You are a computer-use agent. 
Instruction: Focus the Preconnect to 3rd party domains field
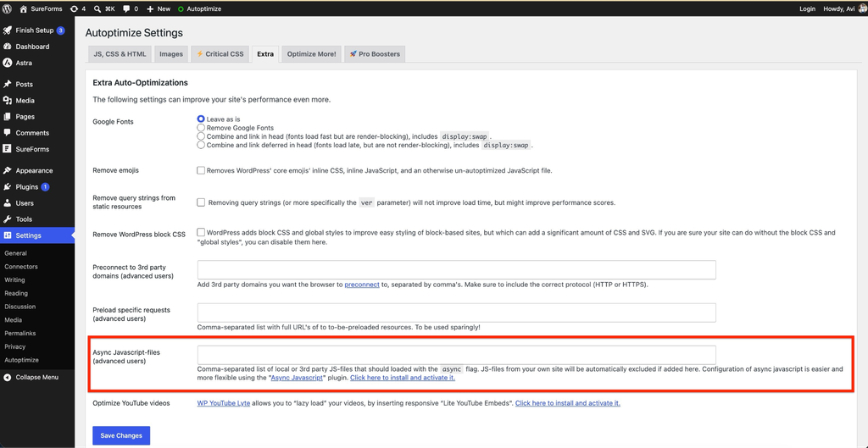[457, 270]
